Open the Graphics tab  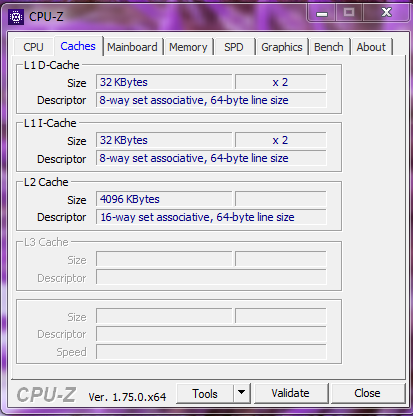click(x=282, y=47)
